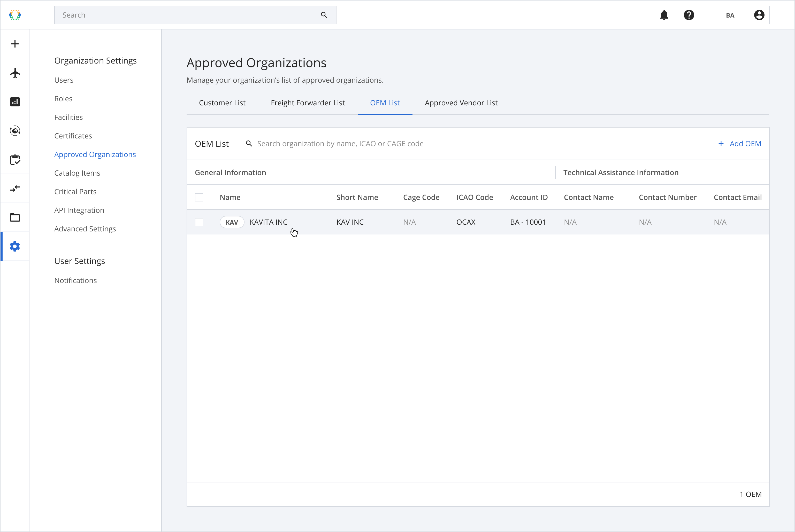Focus the organization search by name field

click(472, 144)
